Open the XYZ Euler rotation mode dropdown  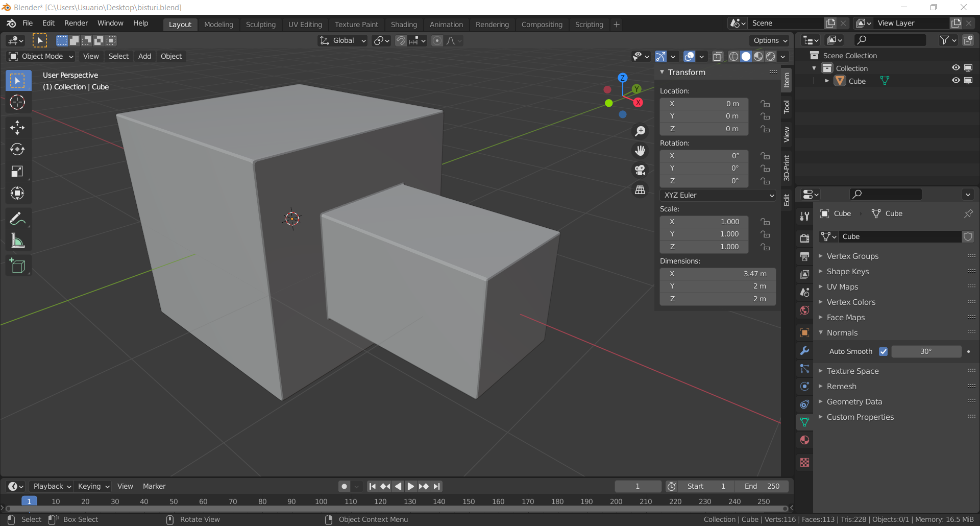pos(718,195)
